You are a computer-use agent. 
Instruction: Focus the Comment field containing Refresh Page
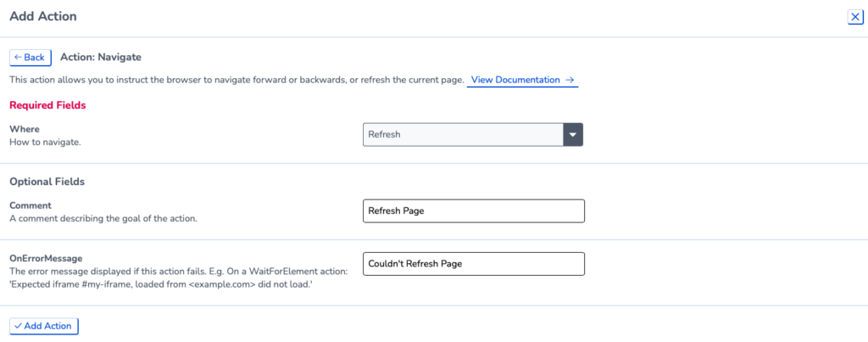473,211
